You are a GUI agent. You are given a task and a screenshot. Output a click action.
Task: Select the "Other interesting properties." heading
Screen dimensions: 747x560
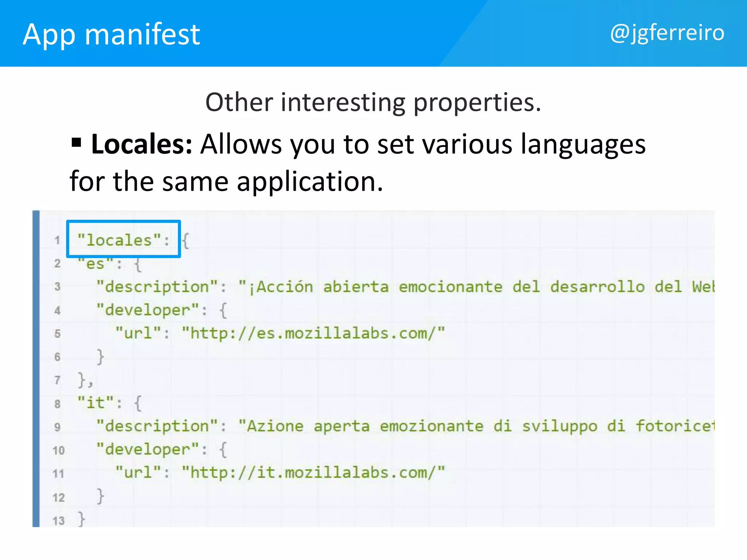click(373, 102)
